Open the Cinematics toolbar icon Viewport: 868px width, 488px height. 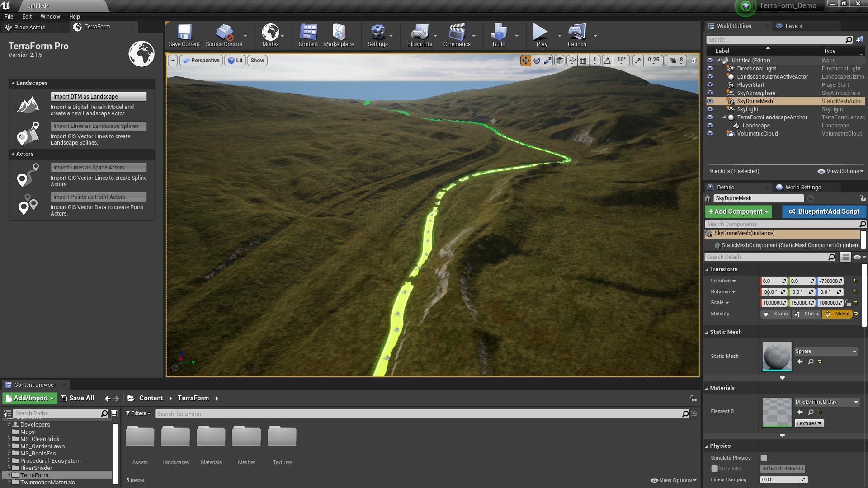coord(457,35)
